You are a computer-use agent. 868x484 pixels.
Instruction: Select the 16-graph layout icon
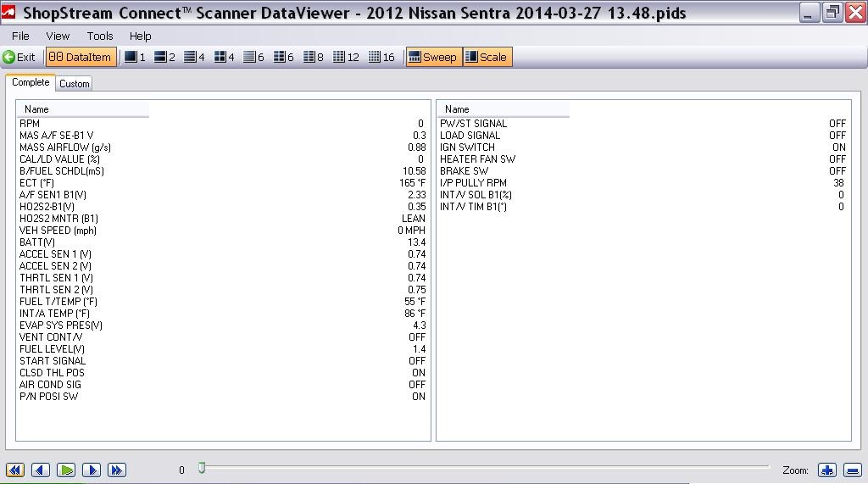(x=381, y=57)
